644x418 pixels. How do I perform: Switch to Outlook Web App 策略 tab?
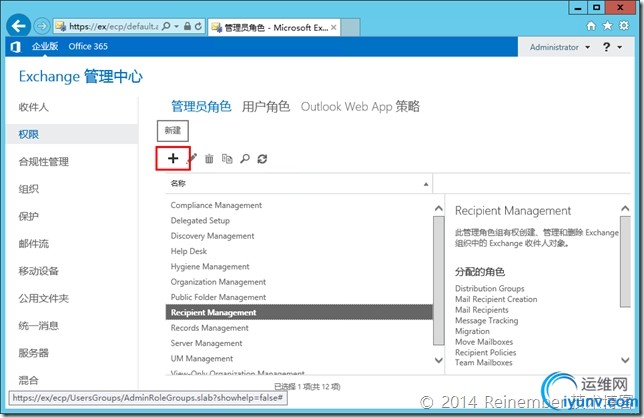pos(360,107)
